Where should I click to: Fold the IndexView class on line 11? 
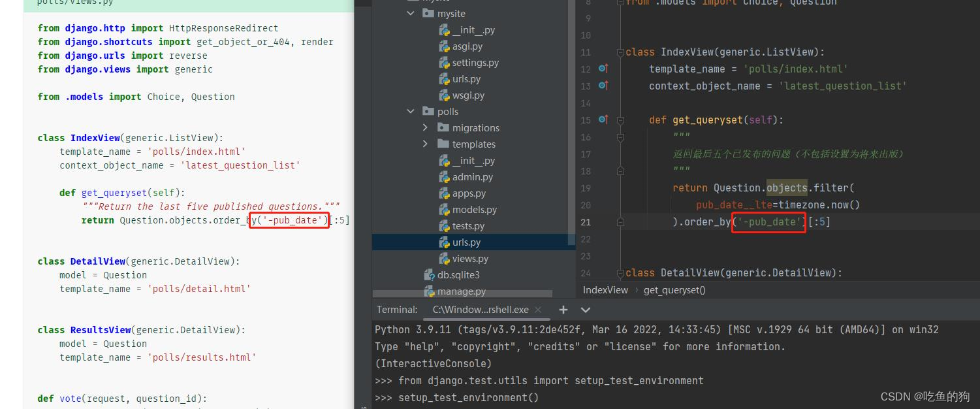[x=620, y=52]
